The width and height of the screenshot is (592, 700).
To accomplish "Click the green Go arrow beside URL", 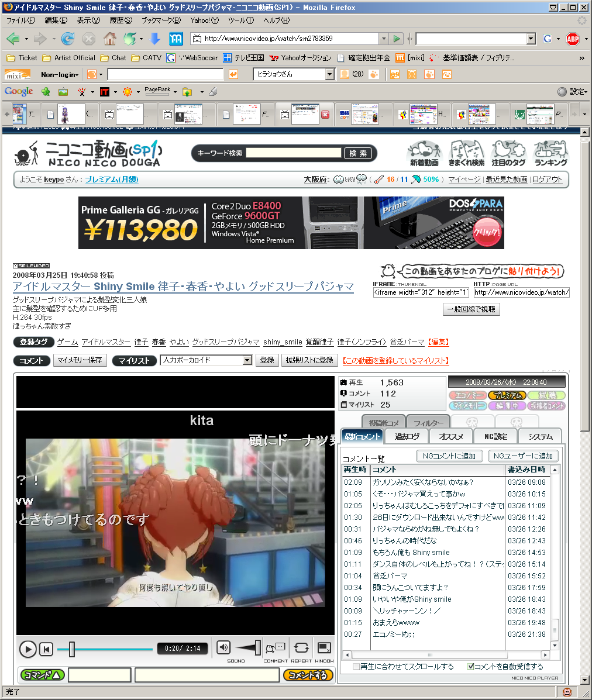I will point(397,39).
